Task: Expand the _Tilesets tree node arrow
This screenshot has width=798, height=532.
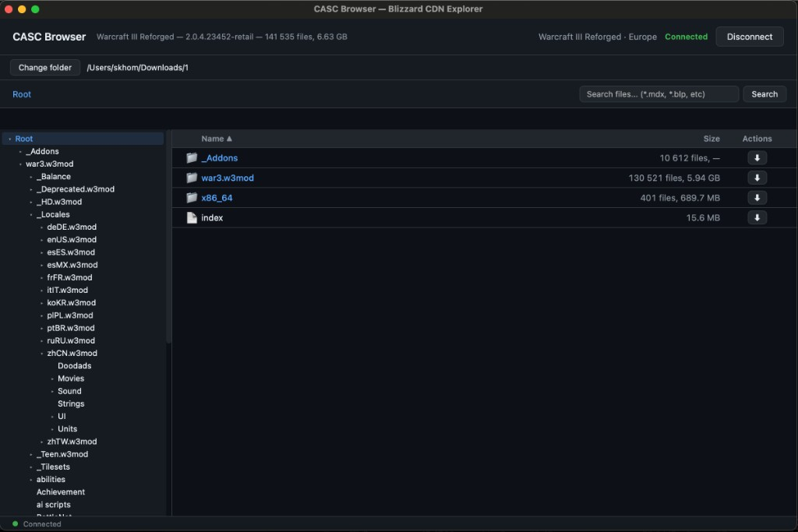Action: (31, 467)
